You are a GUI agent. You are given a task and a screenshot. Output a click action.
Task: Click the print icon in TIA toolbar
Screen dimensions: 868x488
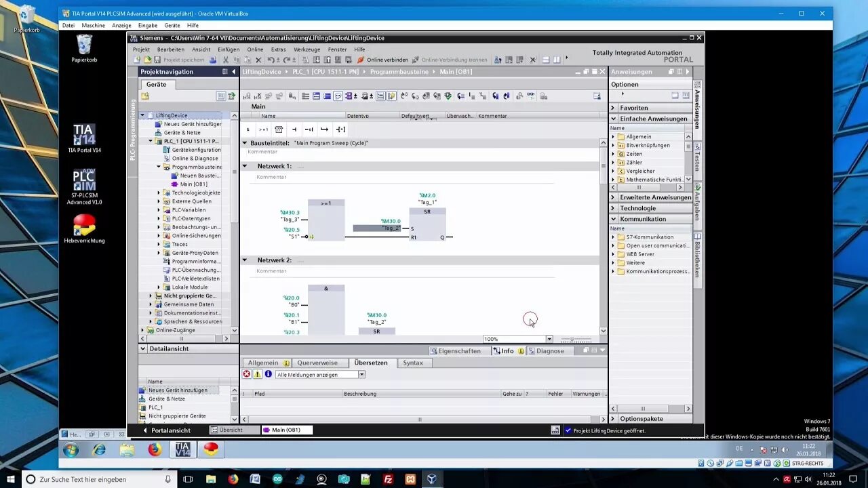click(x=214, y=60)
